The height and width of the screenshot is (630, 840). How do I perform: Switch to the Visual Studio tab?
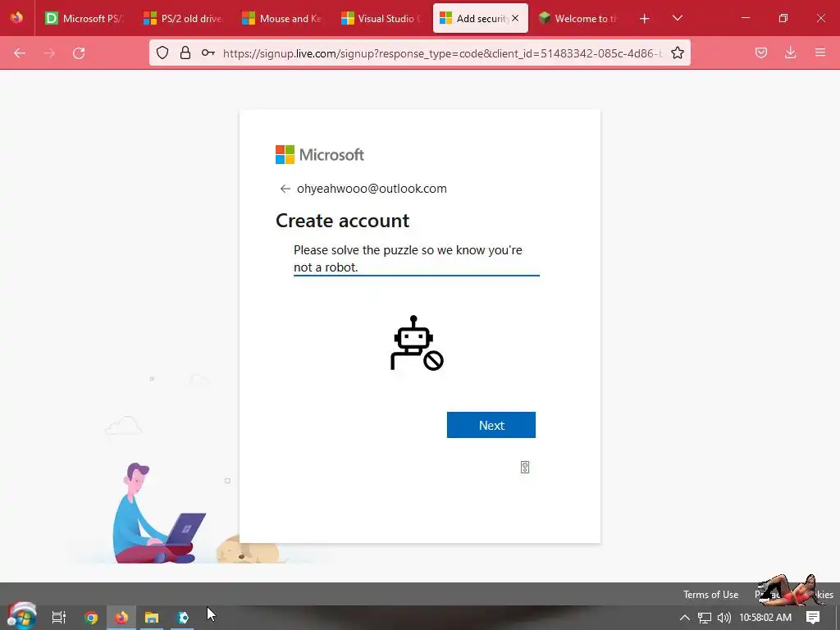(381, 18)
